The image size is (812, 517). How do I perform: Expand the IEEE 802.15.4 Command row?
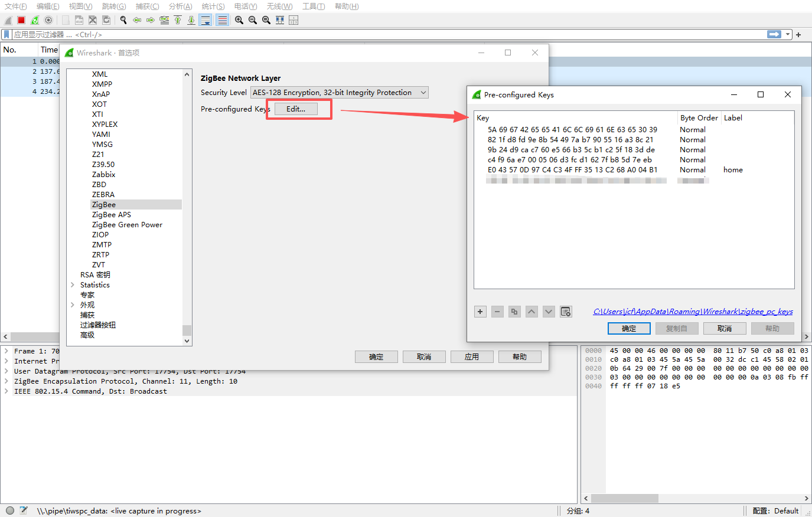6,391
